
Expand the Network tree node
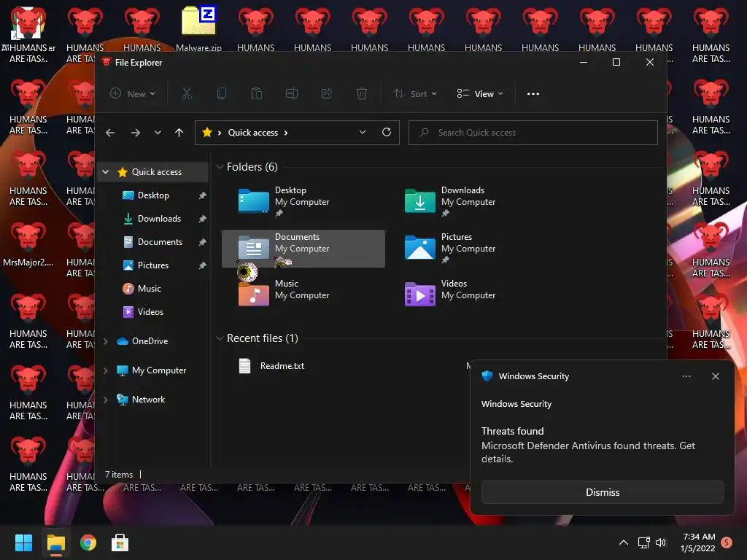pos(106,400)
